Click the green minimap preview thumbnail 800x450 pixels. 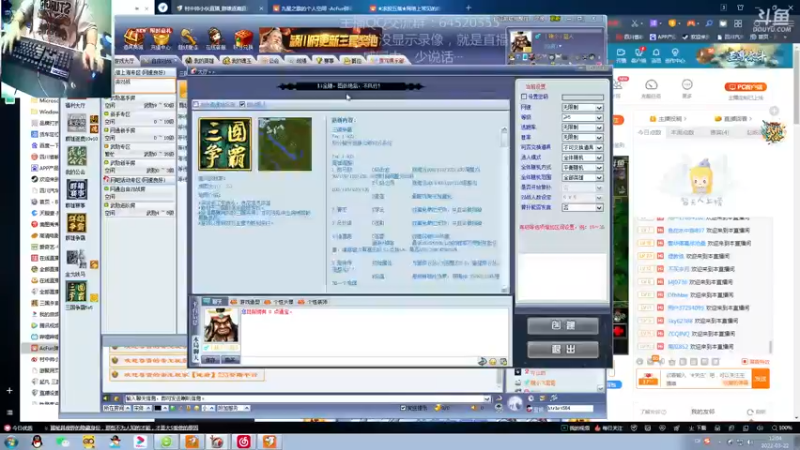click(x=285, y=144)
